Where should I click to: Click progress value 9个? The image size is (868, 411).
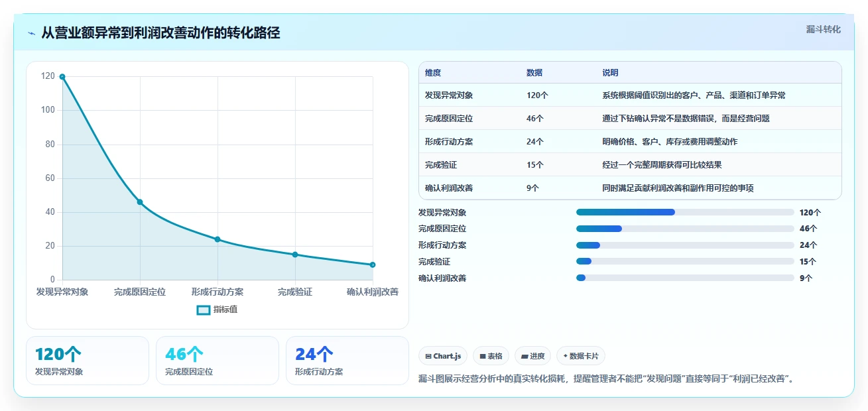(806, 278)
